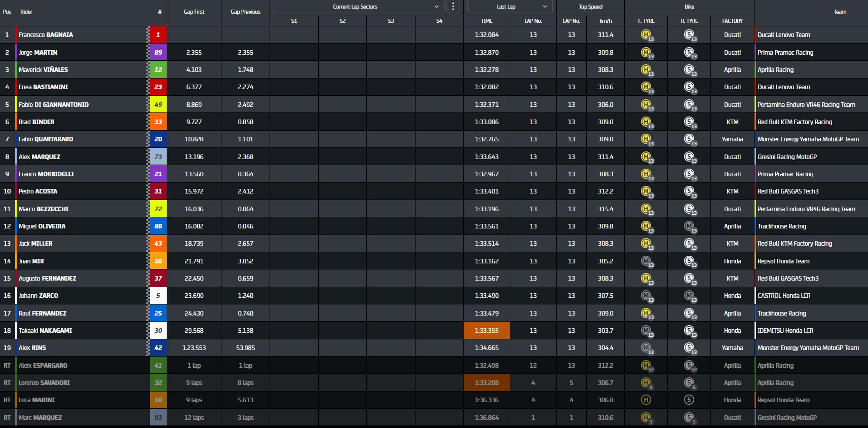Screen dimensions: 868x428
Task: Click Joan Mir's medium front tyre icon
Action: point(646,261)
